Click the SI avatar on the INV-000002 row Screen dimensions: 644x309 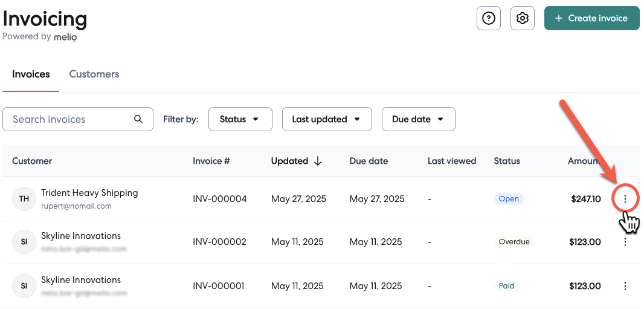24,242
